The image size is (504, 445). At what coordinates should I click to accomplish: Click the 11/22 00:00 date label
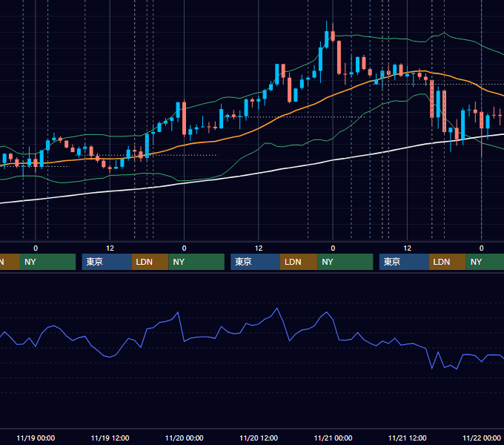482,438
